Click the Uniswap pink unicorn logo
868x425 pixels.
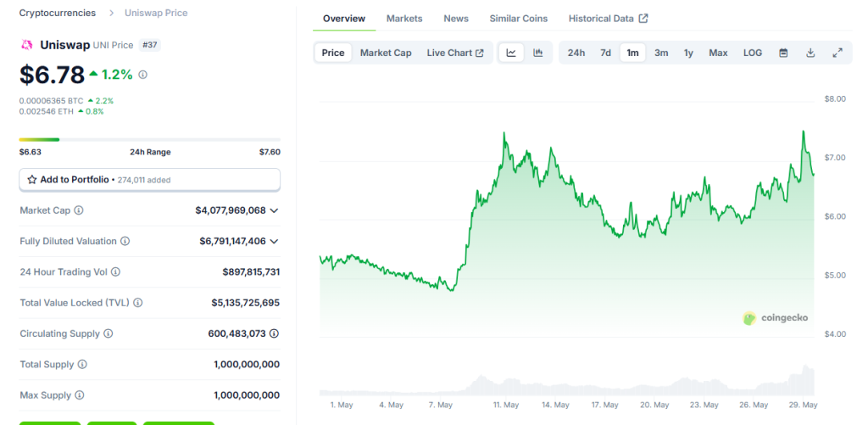[x=26, y=45]
